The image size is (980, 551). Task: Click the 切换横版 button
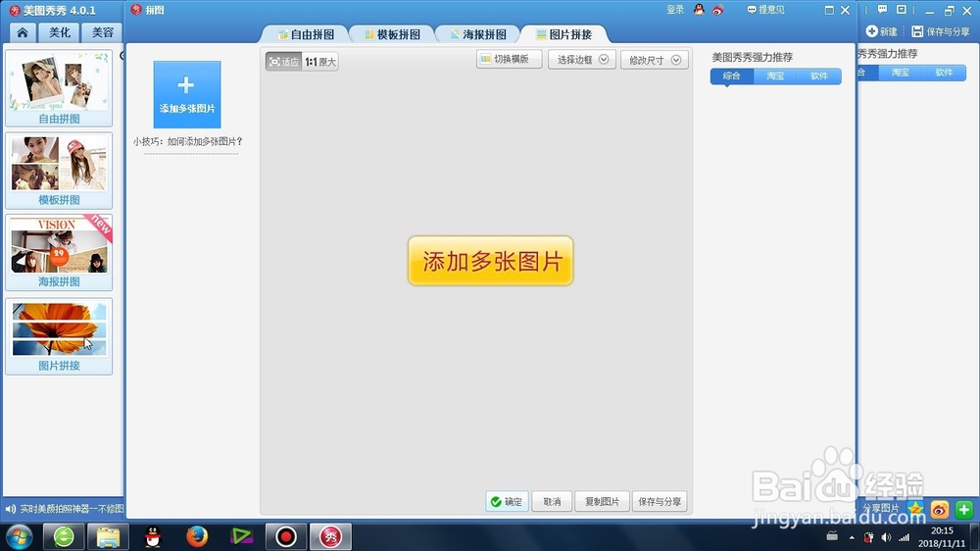(x=510, y=59)
